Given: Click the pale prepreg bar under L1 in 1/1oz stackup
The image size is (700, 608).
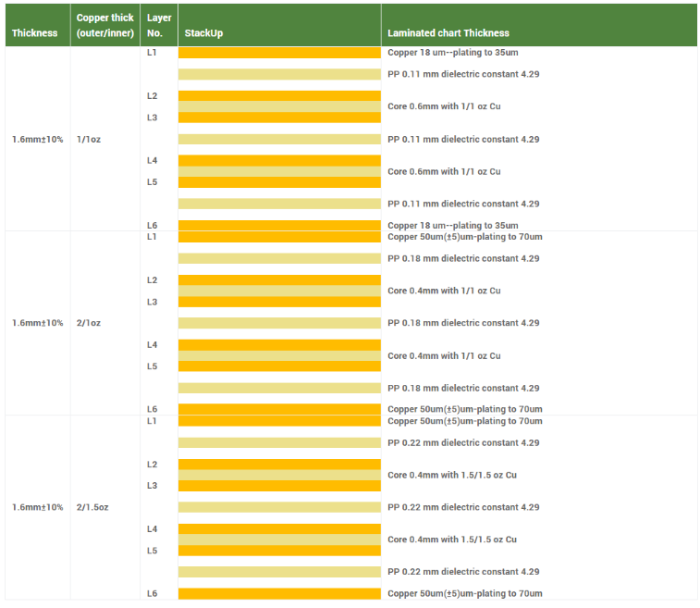Looking at the screenshot, I should pos(279,74).
